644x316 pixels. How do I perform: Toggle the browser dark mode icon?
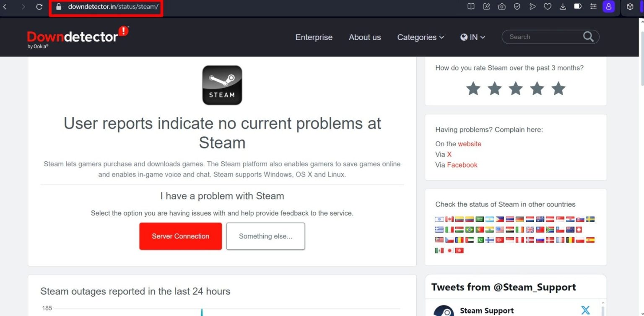click(x=578, y=6)
